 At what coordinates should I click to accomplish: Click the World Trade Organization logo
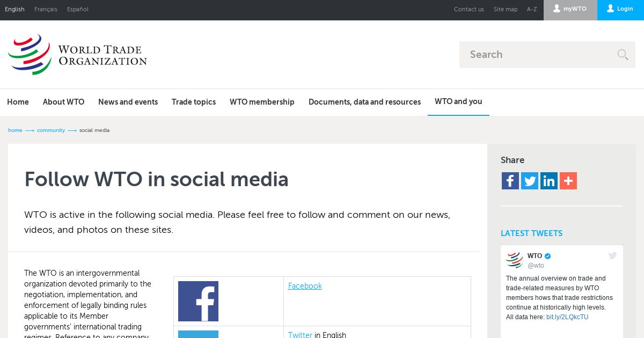(77, 55)
